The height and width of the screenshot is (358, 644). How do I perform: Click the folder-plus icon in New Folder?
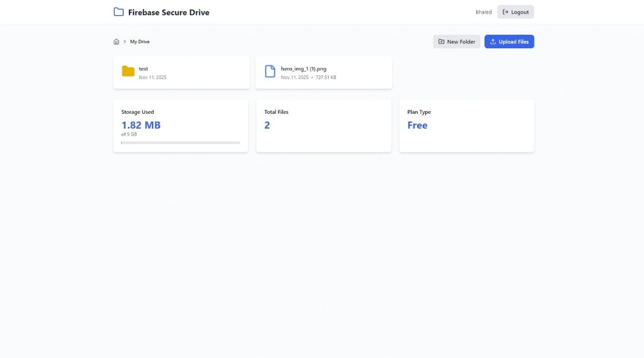click(441, 42)
